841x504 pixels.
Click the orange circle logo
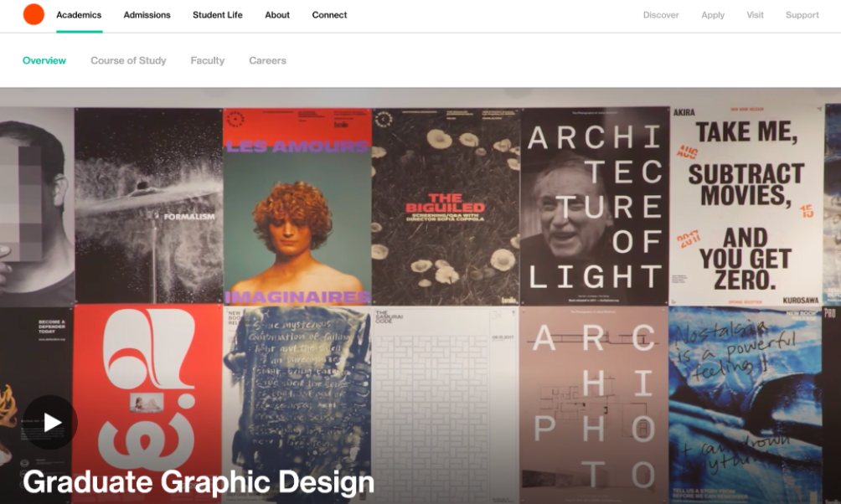coord(34,14)
